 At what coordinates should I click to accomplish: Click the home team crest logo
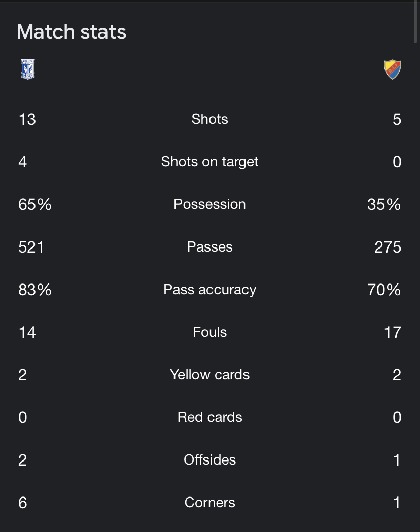[28, 69]
